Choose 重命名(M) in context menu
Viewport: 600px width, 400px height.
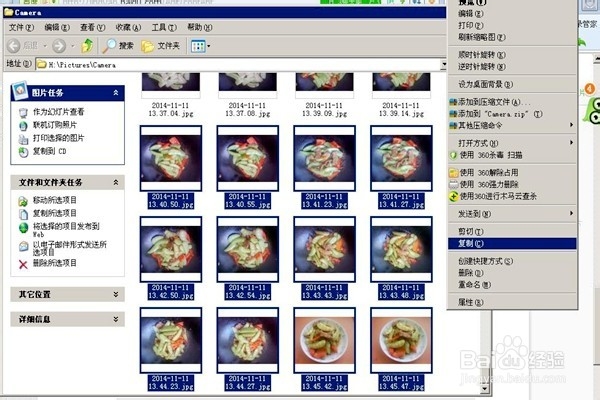pyautogui.click(x=512, y=285)
